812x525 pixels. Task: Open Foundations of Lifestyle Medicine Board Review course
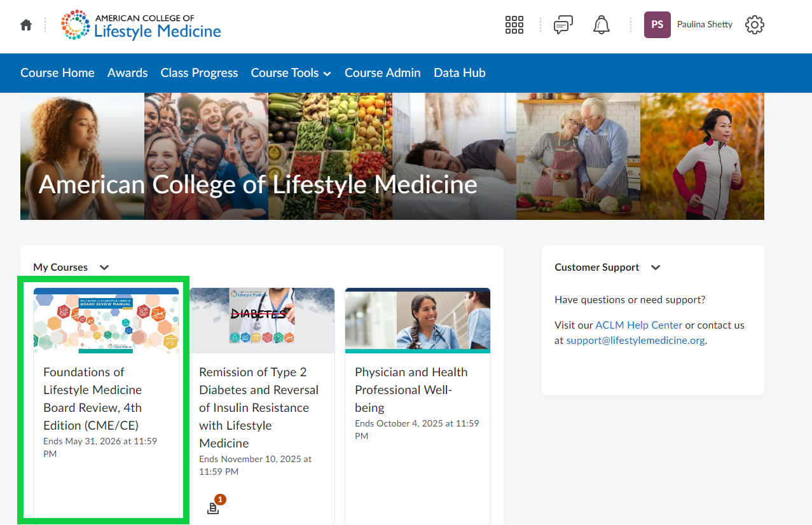(x=93, y=399)
